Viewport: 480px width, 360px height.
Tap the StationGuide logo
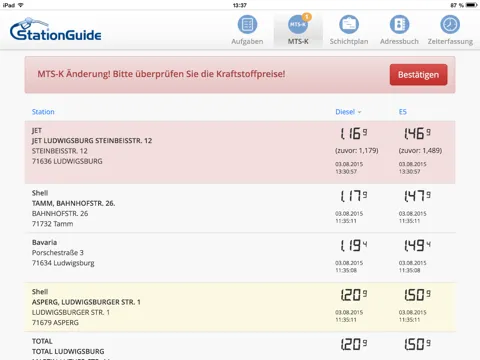[x=56, y=29]
